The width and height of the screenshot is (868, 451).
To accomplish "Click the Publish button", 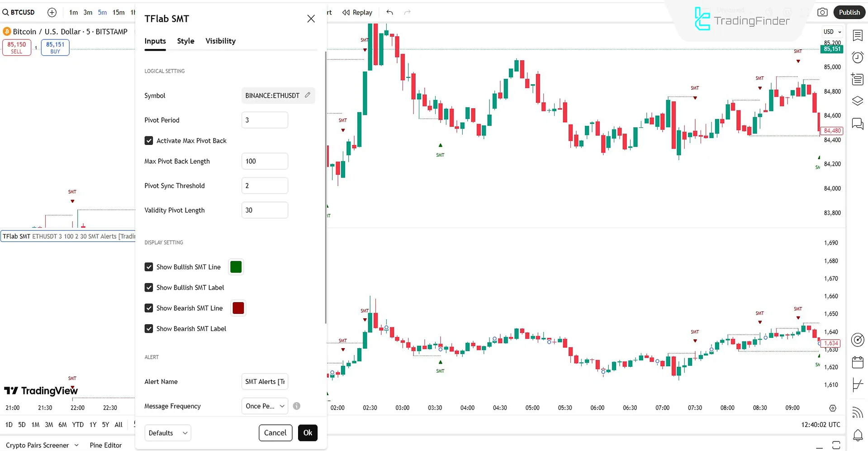I will click(x=849, y=12).
